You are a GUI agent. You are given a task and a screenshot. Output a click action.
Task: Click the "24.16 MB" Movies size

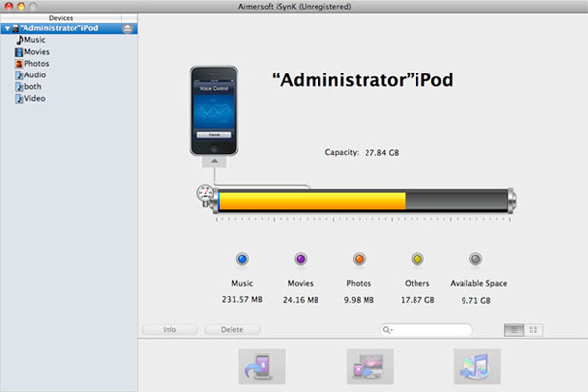301,300
